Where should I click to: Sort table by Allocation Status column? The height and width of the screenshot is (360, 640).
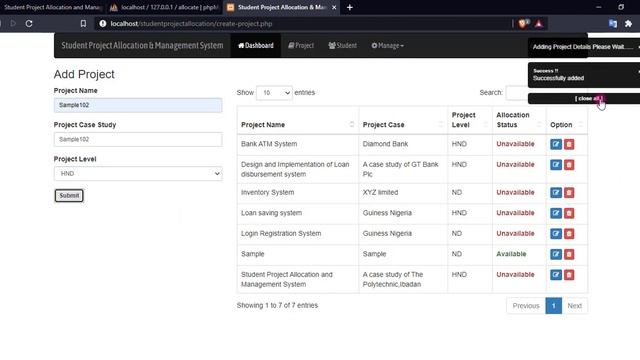tap(519, 120)
